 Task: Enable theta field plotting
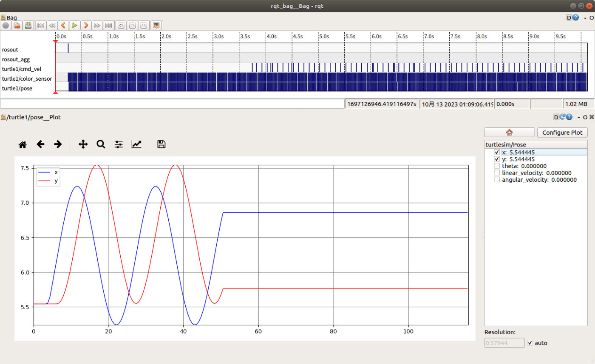click(497, 166)
